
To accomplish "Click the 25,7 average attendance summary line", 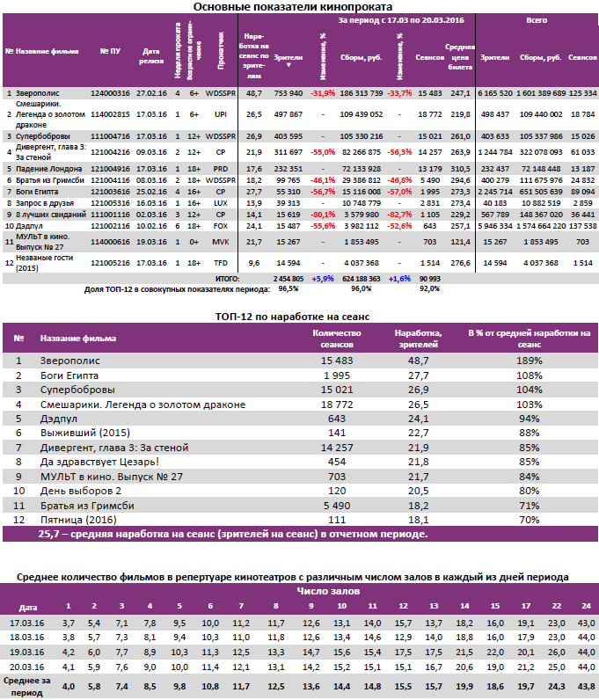I will pyautogui.click(x=234, y=535).
